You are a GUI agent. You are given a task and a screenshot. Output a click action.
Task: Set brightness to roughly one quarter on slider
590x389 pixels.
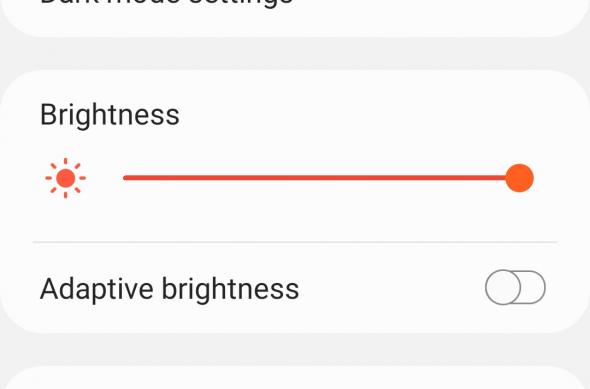(222, 178)
